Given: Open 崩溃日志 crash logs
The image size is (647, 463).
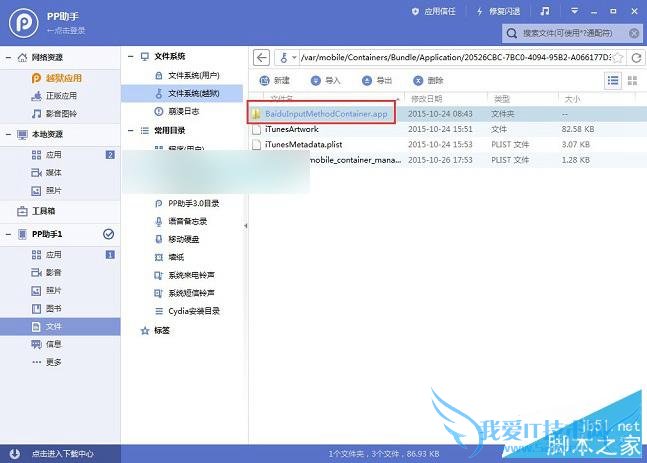Looking at the screenshot, I should point(177,111).
